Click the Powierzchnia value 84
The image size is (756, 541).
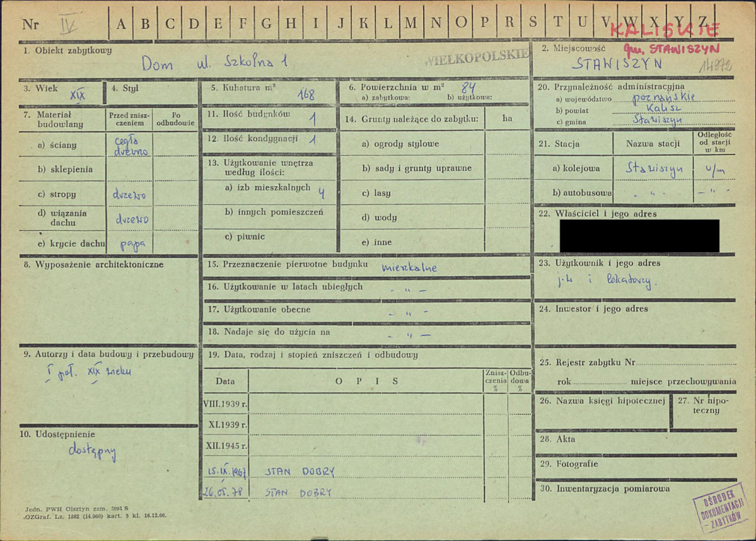point(468,88)
